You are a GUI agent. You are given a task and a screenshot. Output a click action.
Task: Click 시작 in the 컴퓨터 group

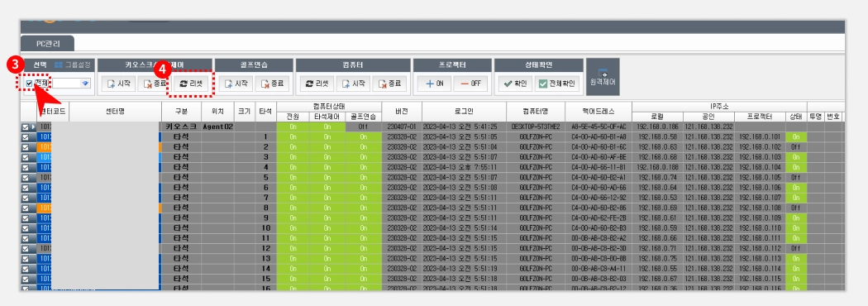tap(353, 84)
